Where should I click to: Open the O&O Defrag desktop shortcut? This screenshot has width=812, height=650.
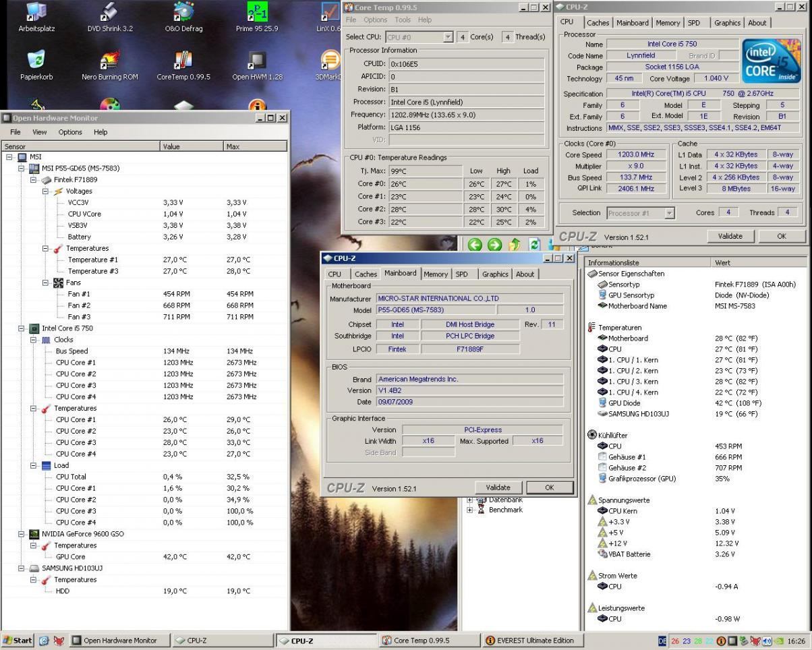pos(183,18)
